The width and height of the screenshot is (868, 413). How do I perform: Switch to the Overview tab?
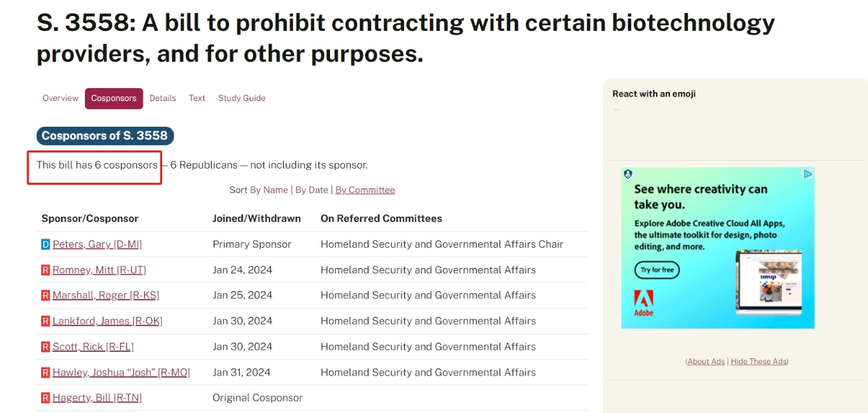[x=60, y=98]
